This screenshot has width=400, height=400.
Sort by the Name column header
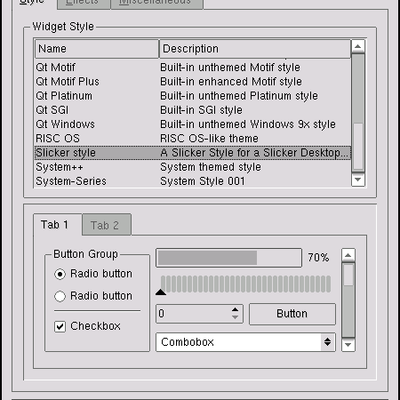point(97,49)
